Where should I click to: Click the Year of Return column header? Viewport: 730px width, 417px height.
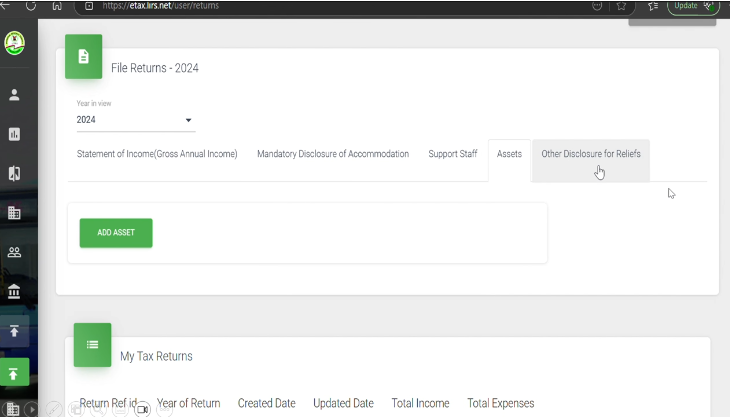point(188,403)
